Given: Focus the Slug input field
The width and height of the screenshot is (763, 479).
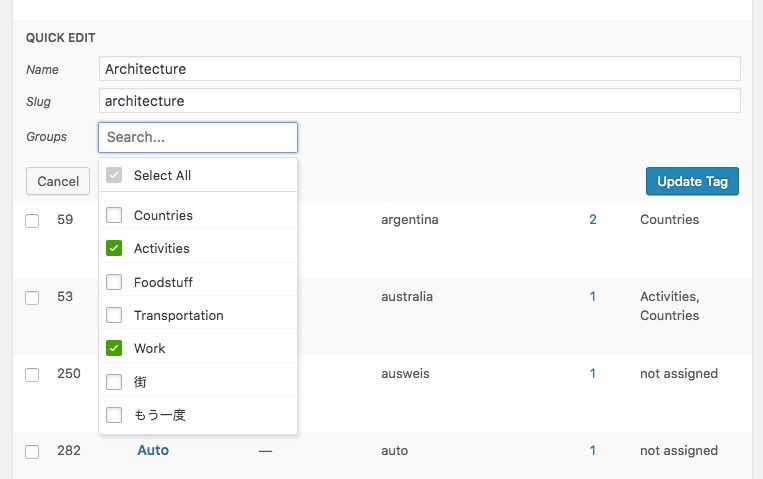Looking at the screenshot, I should (420, 101).
